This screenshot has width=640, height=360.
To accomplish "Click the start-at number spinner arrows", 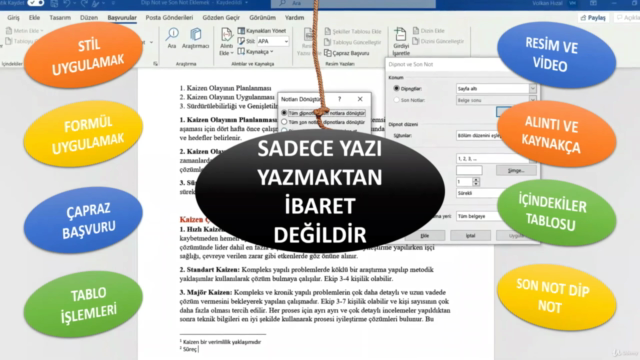I will 476,182.
